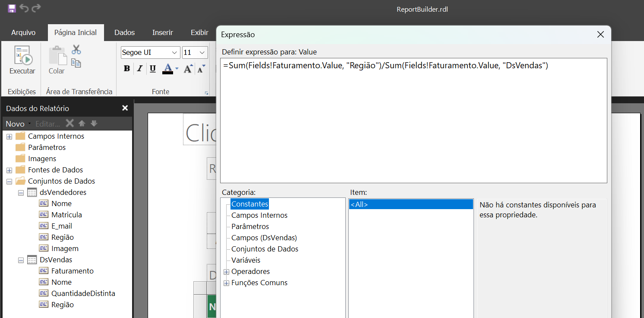Viewport: 644px width, 318px height.
Task: Select the <All> item in Item list
Action: pos(411,204)
